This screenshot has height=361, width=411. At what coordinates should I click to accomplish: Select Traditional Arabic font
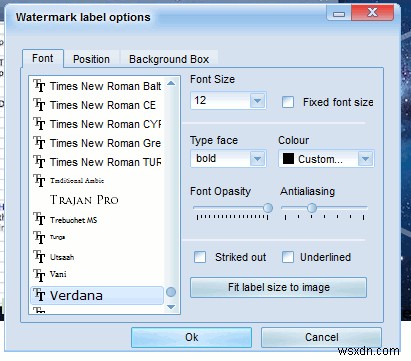click(x=97, y=181)
